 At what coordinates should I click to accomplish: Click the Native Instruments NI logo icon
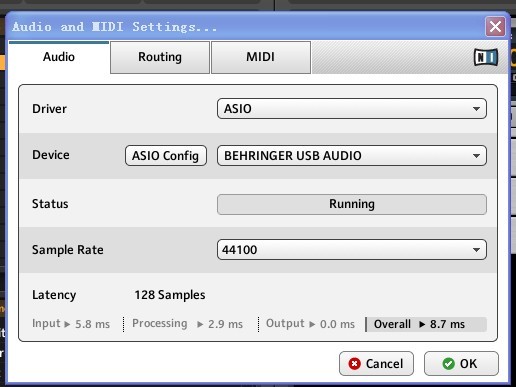[486, 57]
